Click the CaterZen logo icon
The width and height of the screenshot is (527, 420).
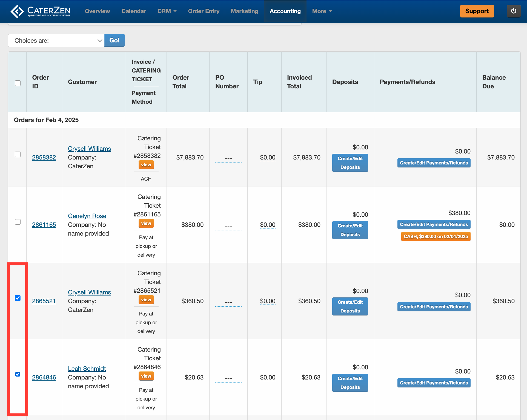pyautogui.click(x=17, y=11)
